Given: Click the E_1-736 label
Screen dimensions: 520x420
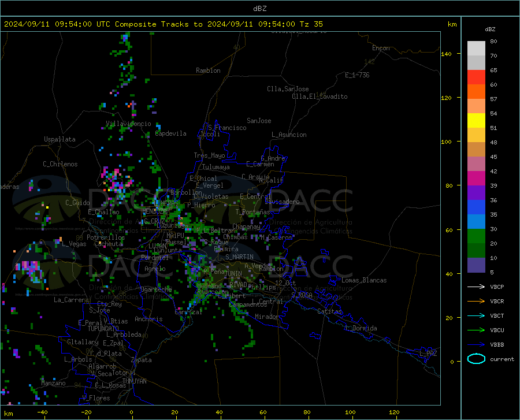Looking at the screenshot, I should [x=357, y=75].
